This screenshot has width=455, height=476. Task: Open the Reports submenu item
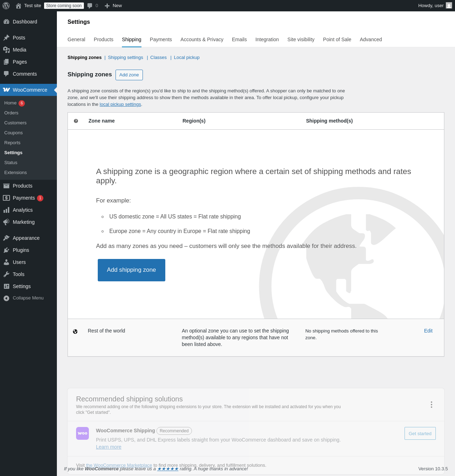coord(12,143)
